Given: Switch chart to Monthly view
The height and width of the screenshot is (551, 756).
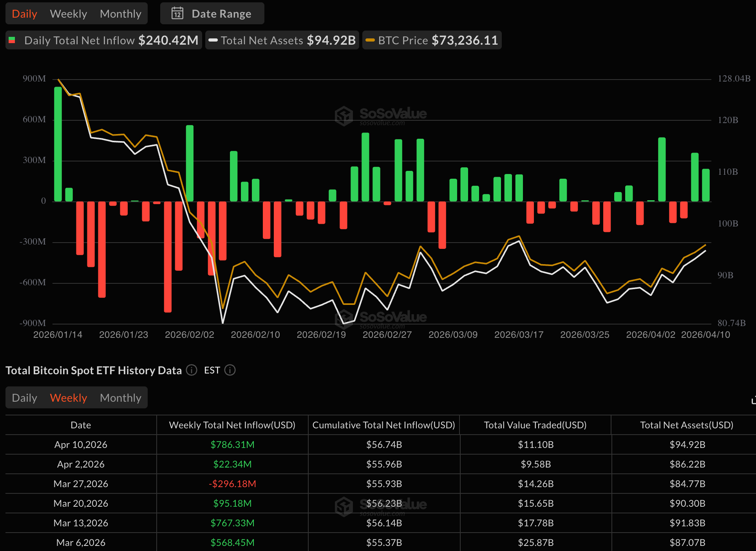Looking at the screenshot, I should pos(120,14).
